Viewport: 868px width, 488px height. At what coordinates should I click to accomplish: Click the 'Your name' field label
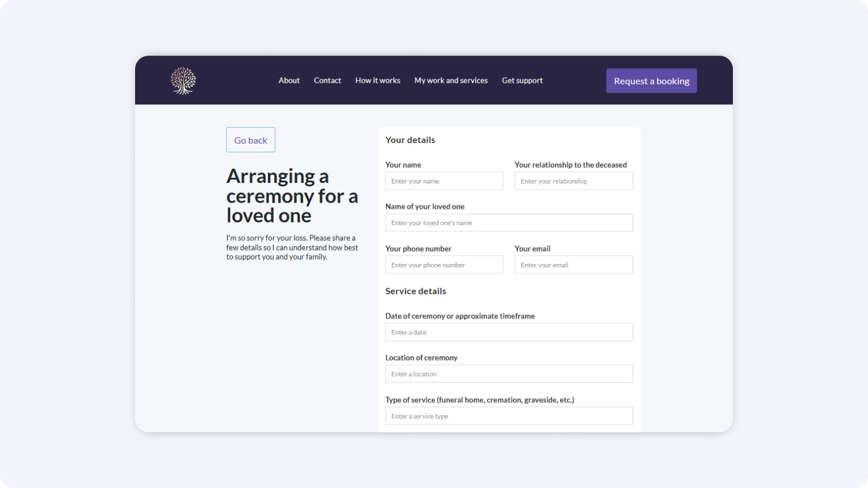[x=403, y=165]
